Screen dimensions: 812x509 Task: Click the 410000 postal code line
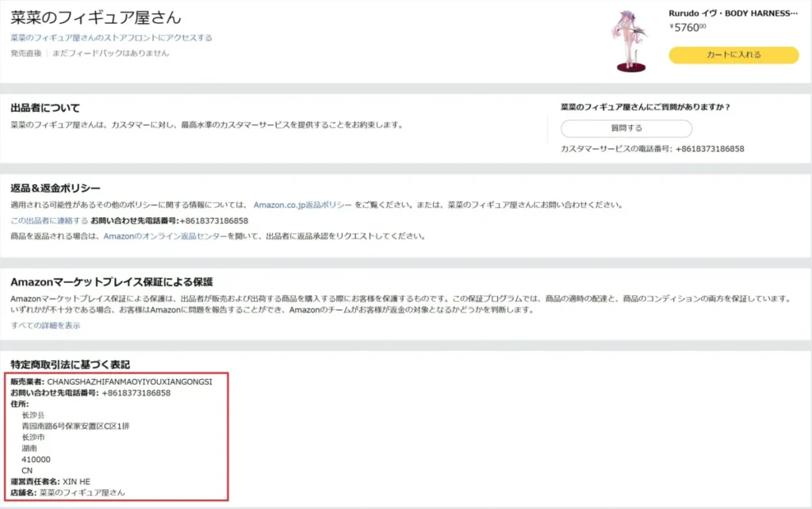36,459
